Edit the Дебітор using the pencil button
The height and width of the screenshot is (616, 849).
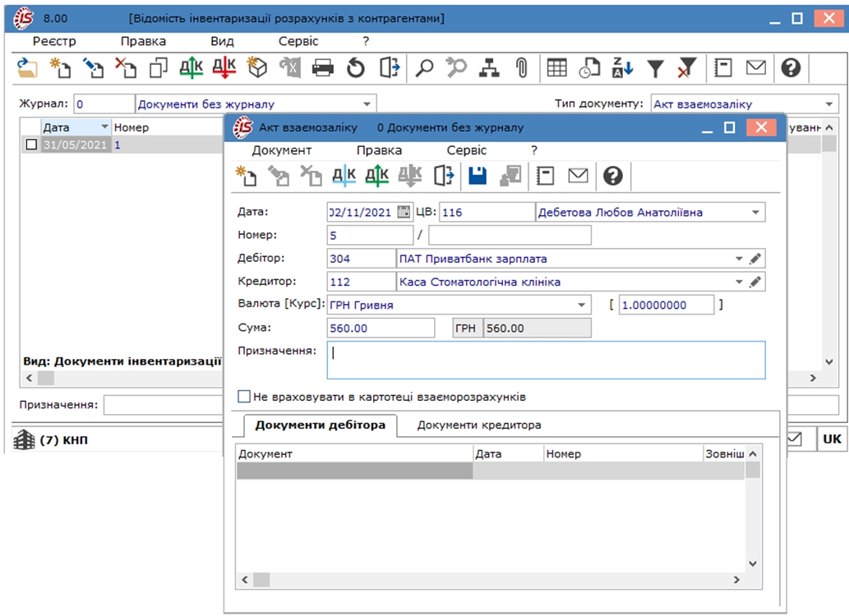pos(755,259)
